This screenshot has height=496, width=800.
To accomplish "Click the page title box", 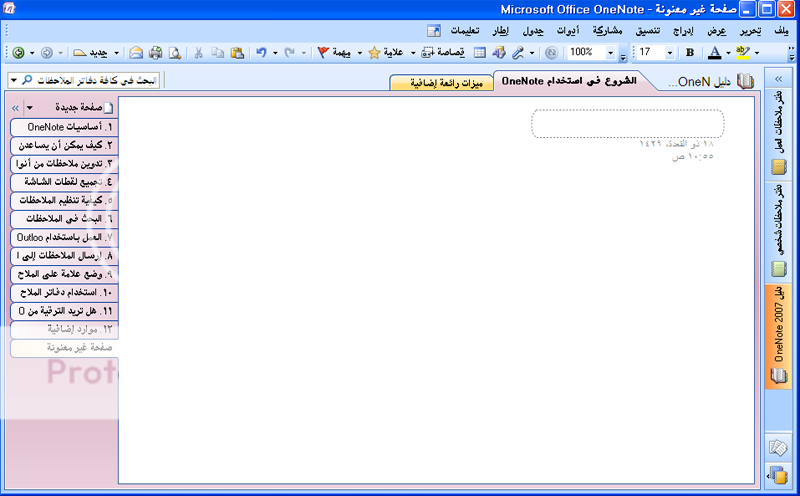I will (x=628, y=123).
